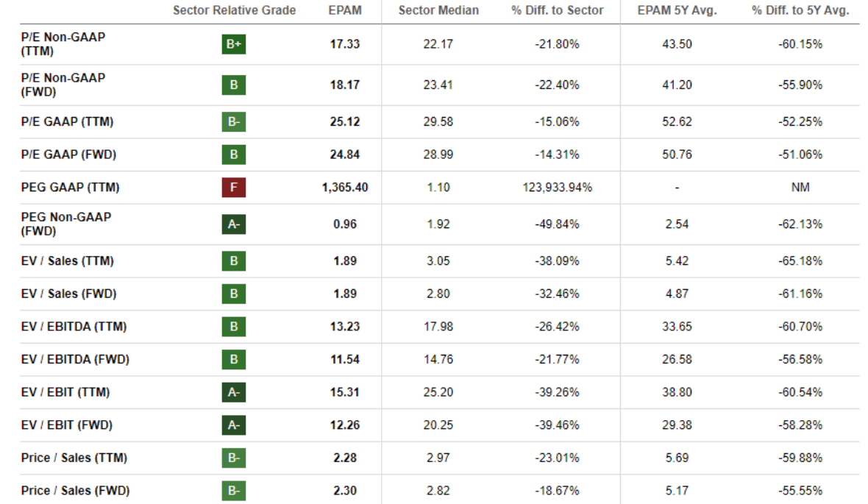Click the B- grade badge for P/E GAAP (TTM)

(234, 122)
